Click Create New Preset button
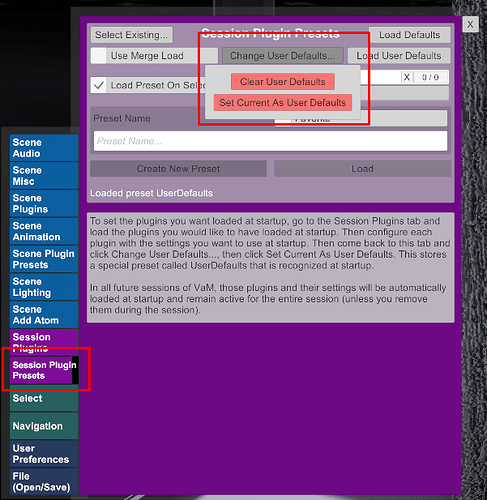487x500 pixels. pyautogui.click(x=178, y=169)
